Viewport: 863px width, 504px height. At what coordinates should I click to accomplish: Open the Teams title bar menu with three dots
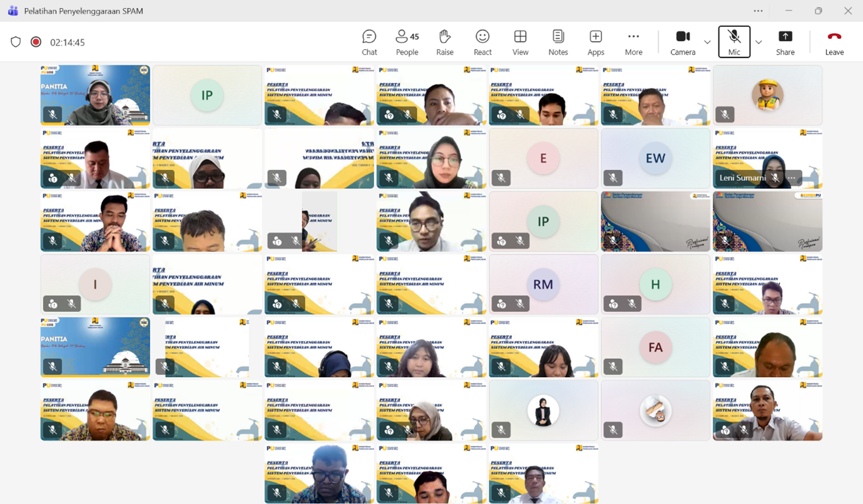(x=758, y=11)
